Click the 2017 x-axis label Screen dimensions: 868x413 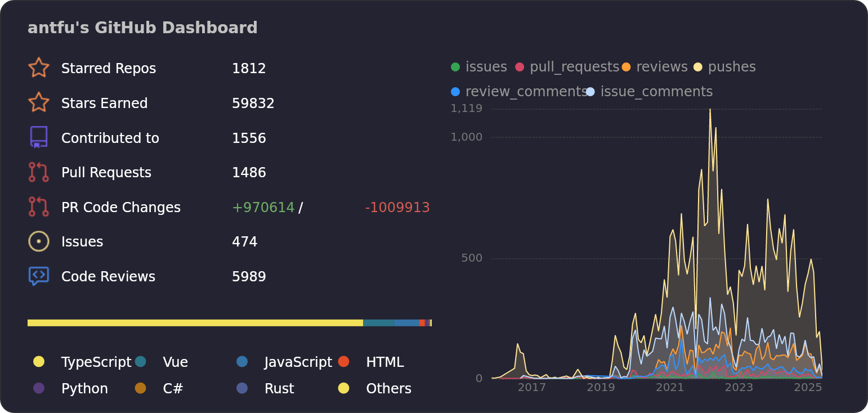532,388
